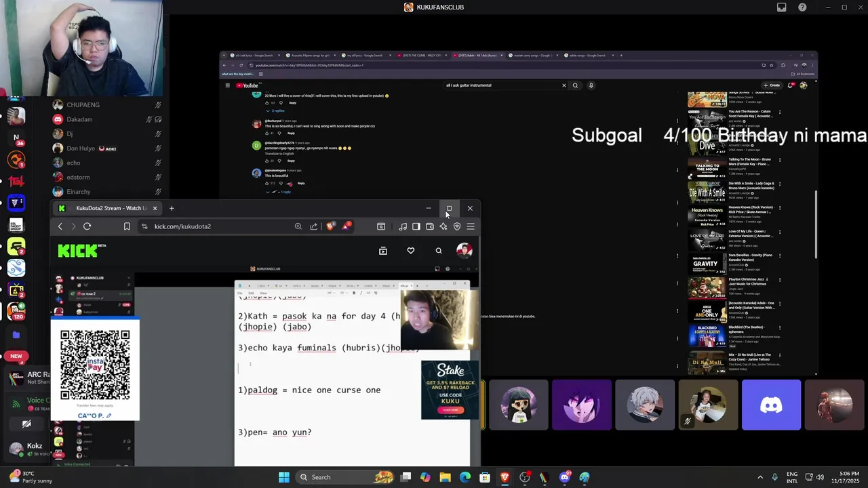Bookmark the kick.com/kukudota2 page

point(127,226)
